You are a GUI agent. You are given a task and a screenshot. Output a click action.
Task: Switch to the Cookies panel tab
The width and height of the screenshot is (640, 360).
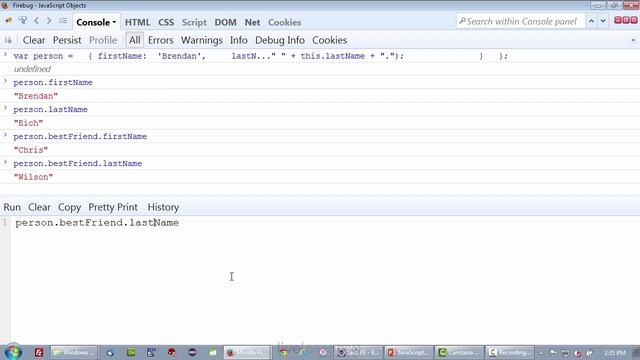[284, 22]
